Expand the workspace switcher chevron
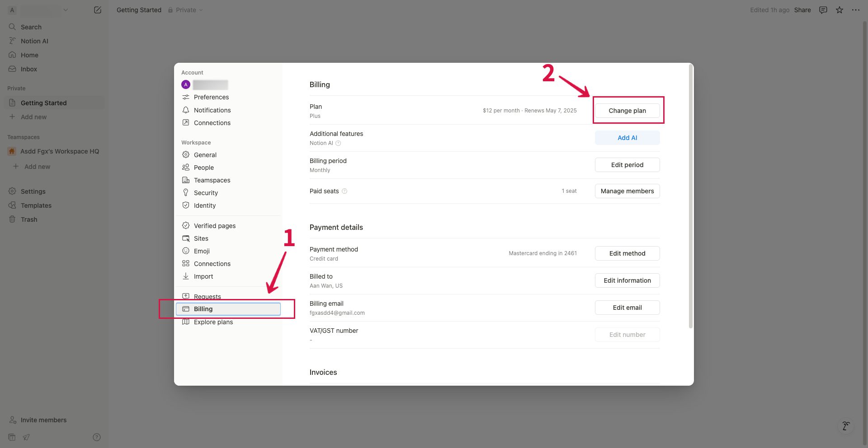 point(66,10)
